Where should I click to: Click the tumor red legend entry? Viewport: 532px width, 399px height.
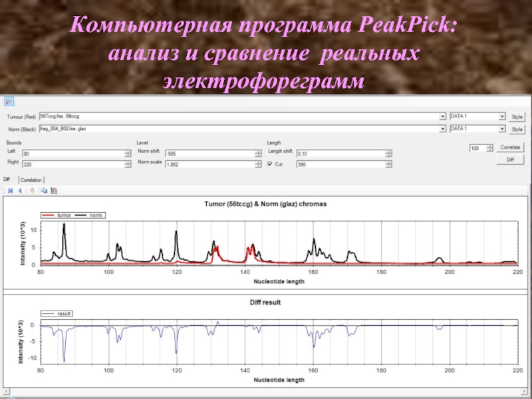(x=57, y=215)
